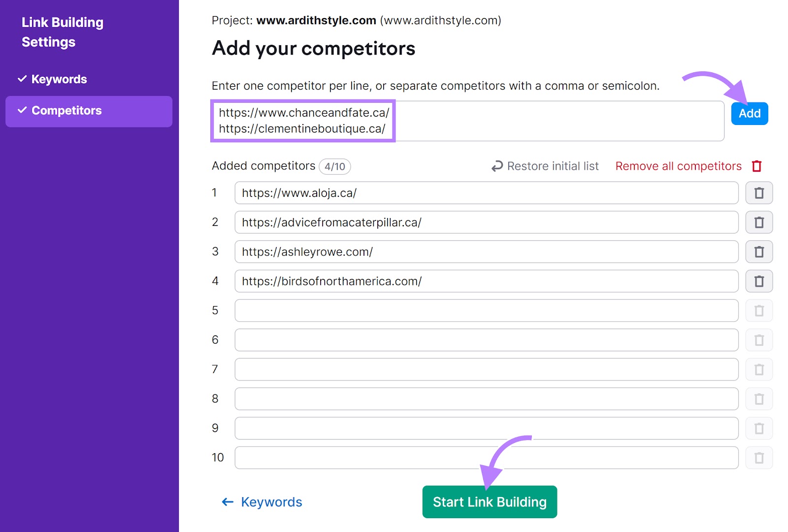Select Keywords in the Link Building Settings sidebar
788x532 pixels.
point(59,79)
